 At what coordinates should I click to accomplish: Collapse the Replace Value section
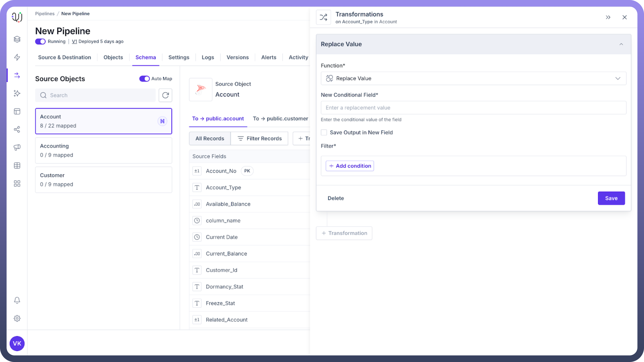click(x=621, y=44)
